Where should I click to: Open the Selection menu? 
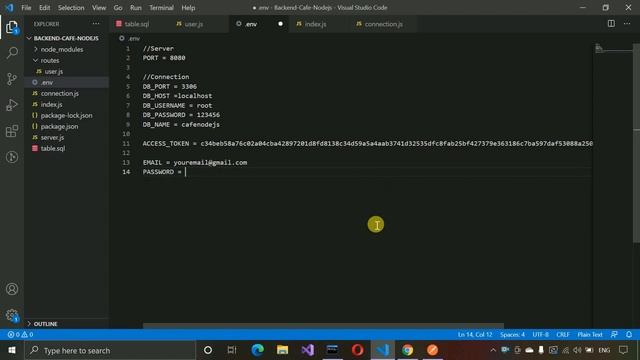point(71,8)
